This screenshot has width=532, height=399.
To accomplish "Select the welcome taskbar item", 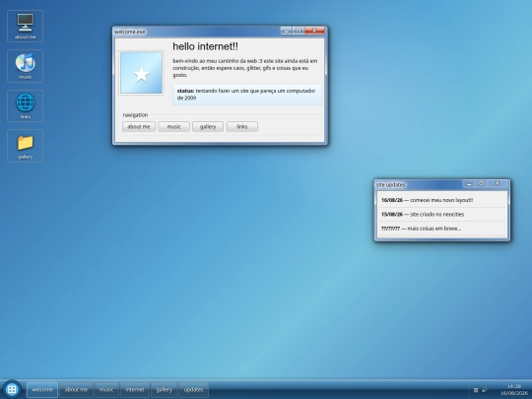I will pyautogui.click(x=42, y=390).
